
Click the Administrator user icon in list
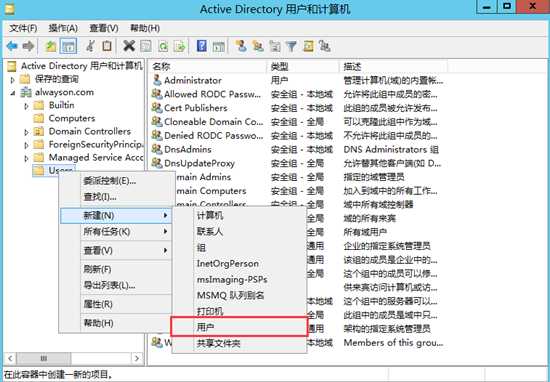[157, 80]
